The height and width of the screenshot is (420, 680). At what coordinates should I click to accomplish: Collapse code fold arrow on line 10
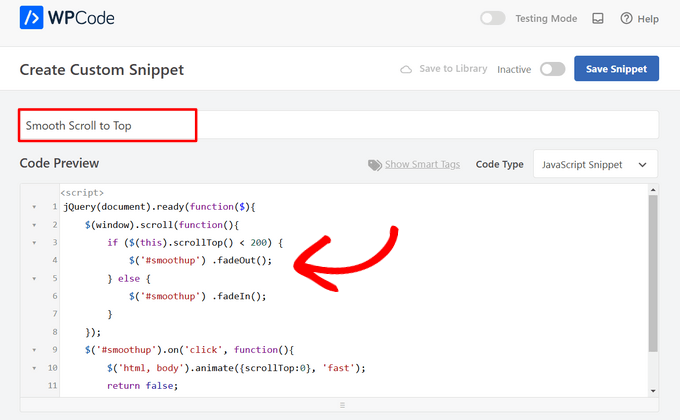(x=34, y=368)
